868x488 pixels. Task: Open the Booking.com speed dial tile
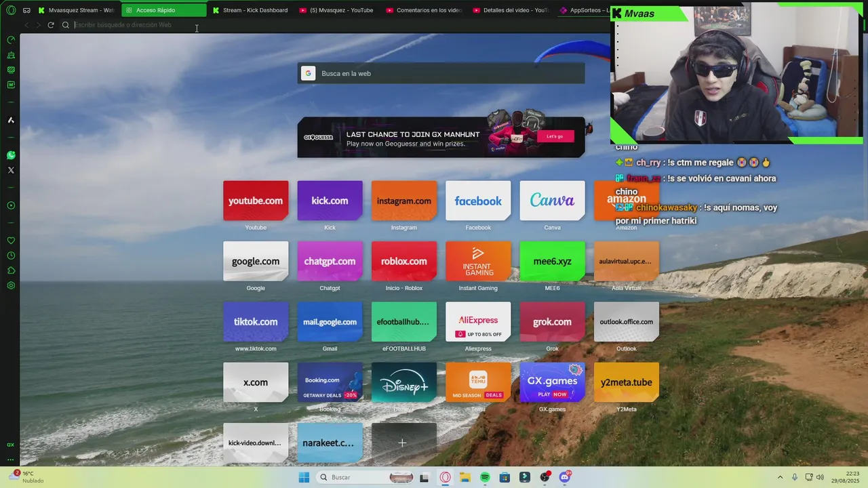[330, 382]
